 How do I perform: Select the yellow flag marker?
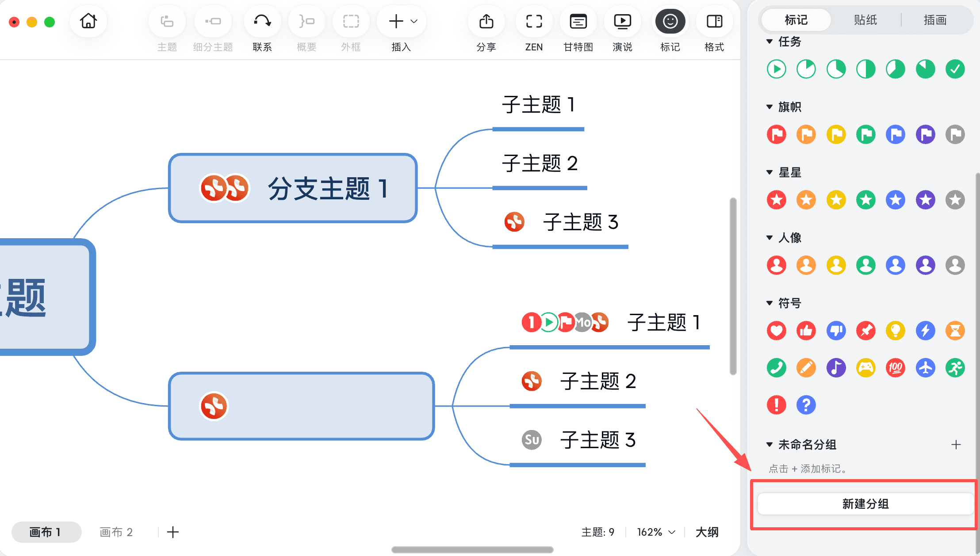[836, 134]
